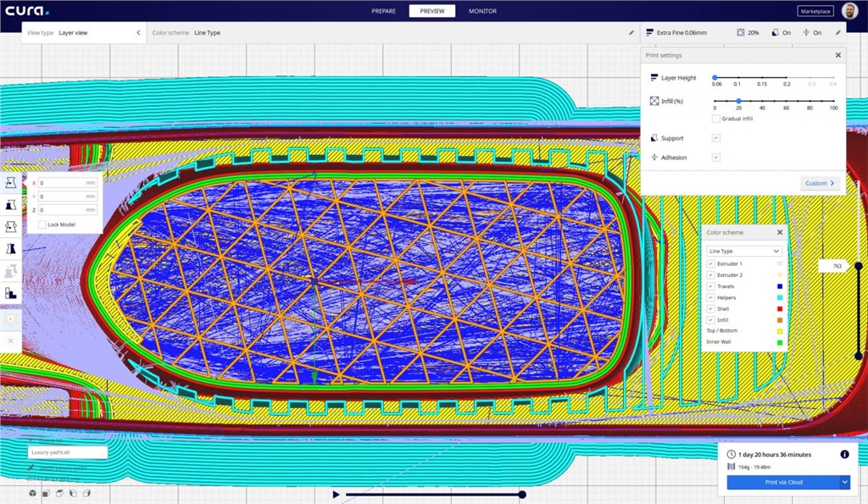Switch to the 3D perspective view cube icon
This screenshot has height=504, width=868.
point(33,493)
